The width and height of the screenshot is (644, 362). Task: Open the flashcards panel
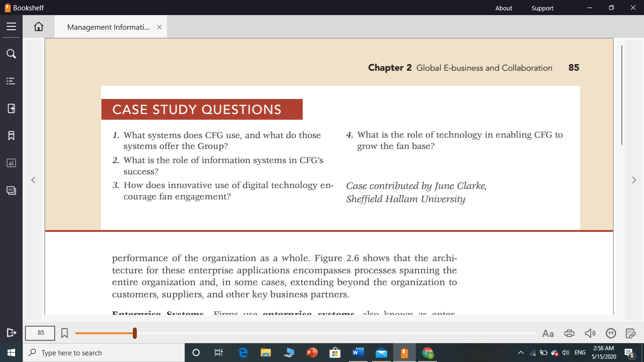coord(11,190)
